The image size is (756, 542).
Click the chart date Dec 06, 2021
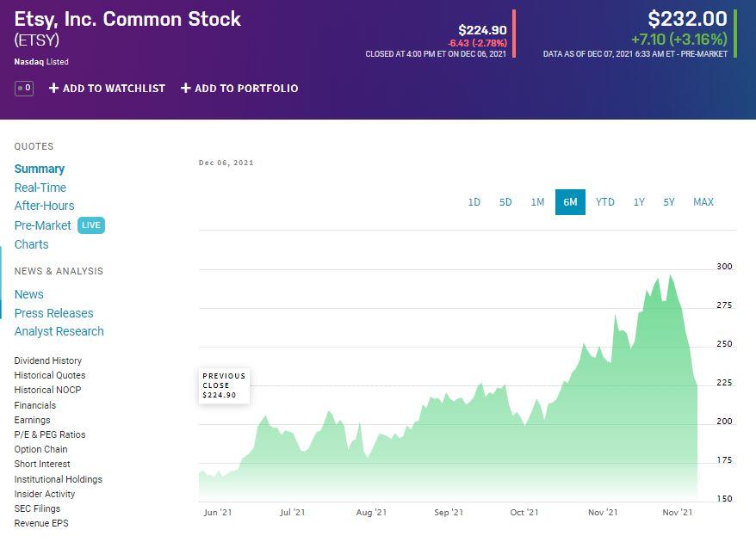pyautogui.click(x=226, y=163)
